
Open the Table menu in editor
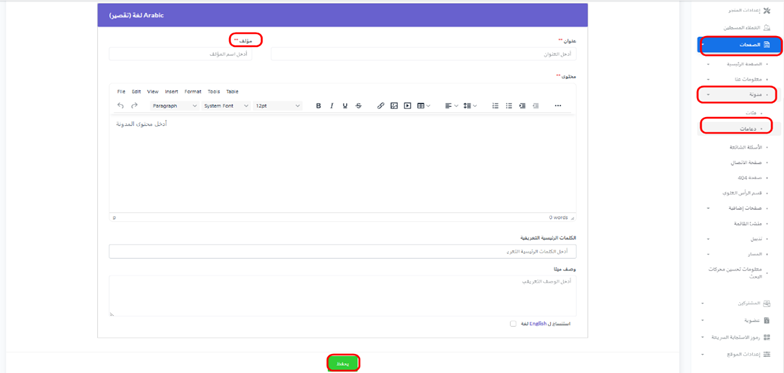tap(232, 92)
